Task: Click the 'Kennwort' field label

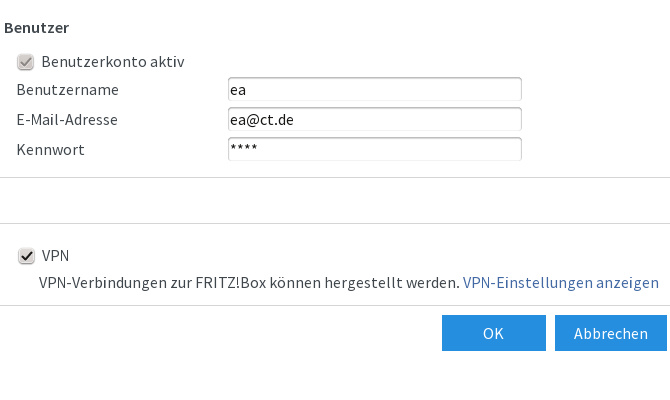Action: click(x=51, y=150)
